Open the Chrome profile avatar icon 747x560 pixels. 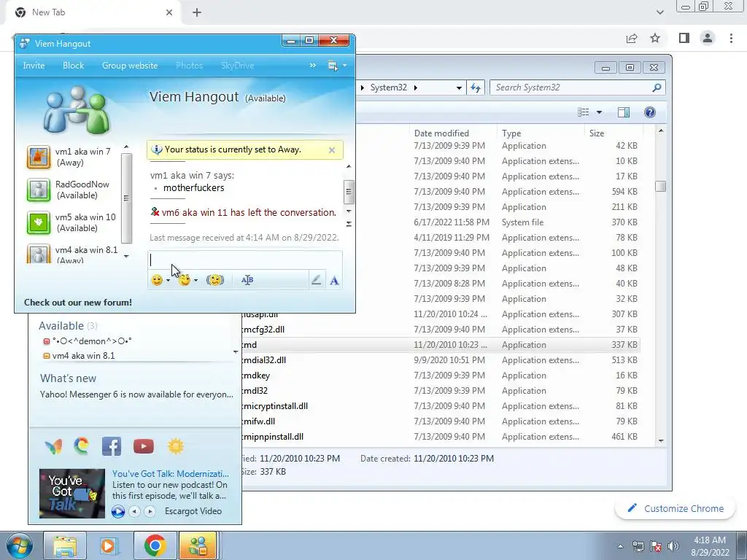coord(708,38)
